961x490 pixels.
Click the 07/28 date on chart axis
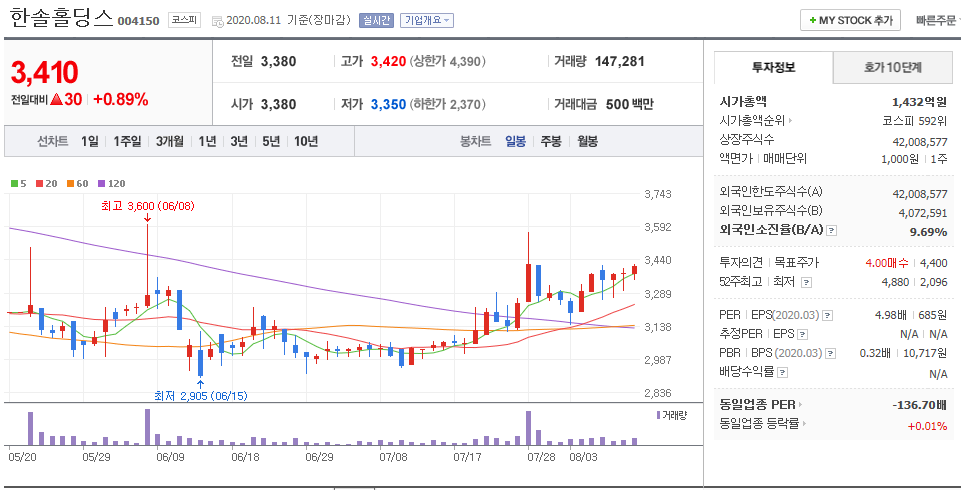tap(542, 458)
